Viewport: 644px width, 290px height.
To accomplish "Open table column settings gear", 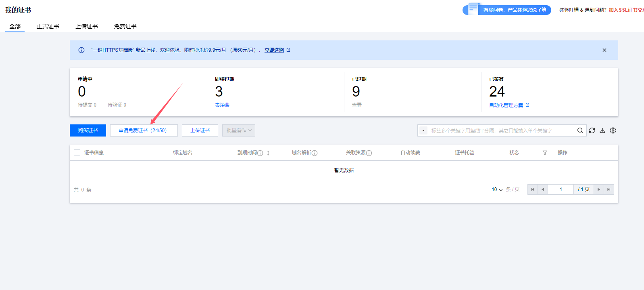I will 613,130.
